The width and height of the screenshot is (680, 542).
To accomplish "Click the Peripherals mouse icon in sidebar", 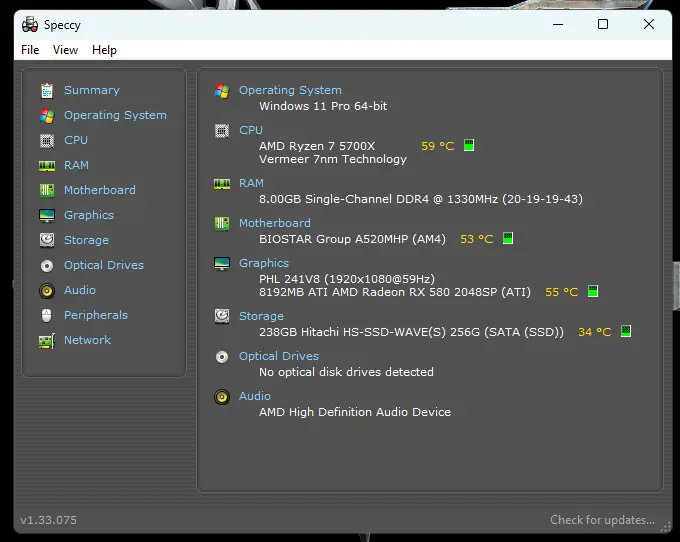I will [46, 315].
